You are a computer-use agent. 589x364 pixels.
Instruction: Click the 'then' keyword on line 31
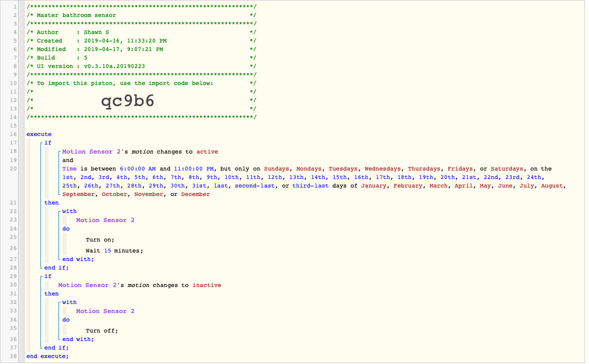coord(51,294)
